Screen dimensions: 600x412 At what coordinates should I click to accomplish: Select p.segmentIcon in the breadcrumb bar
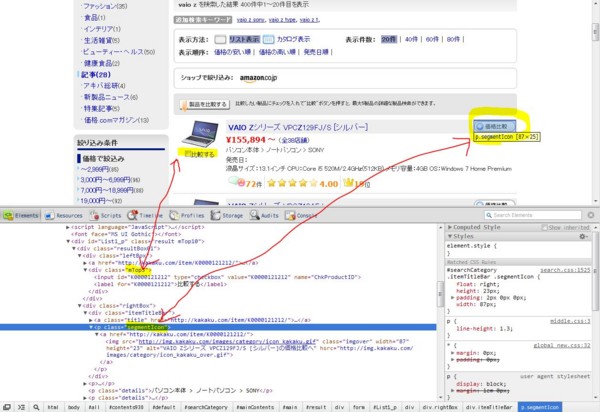(x=540, y=407)
